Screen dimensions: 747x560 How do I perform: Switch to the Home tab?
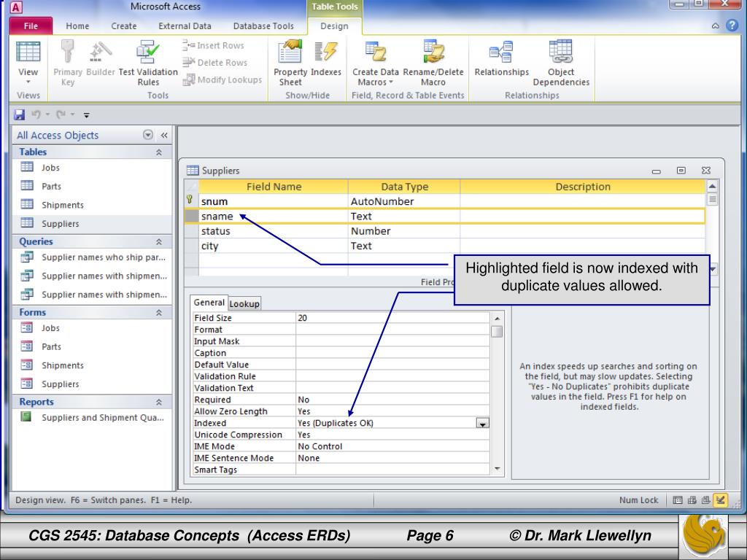pos(77,26)
